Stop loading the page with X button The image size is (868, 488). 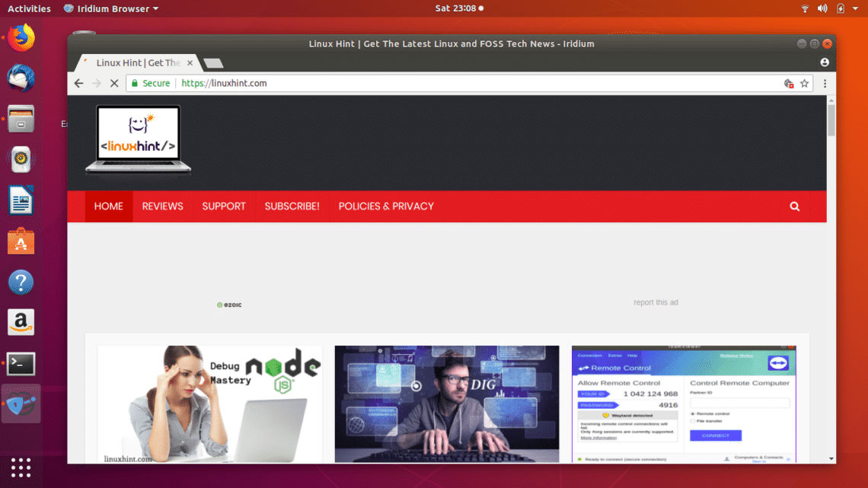click(114, 84)
